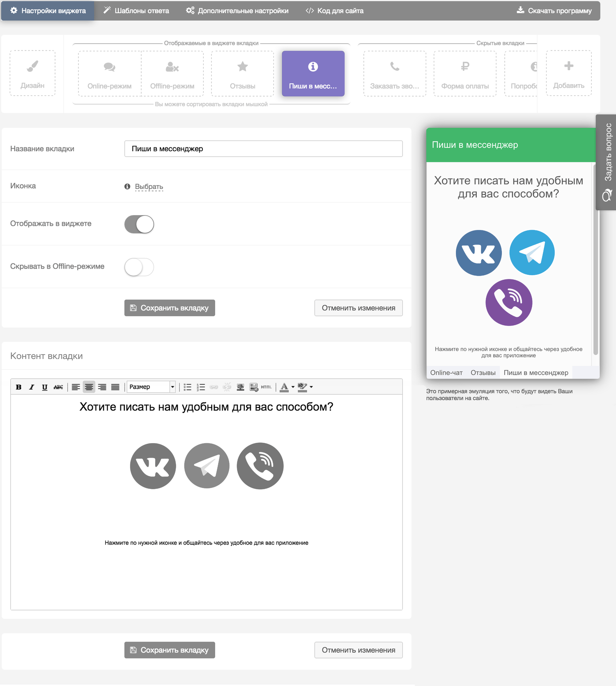
Task: Open HTML source editing
Action: tap(266, 387)
